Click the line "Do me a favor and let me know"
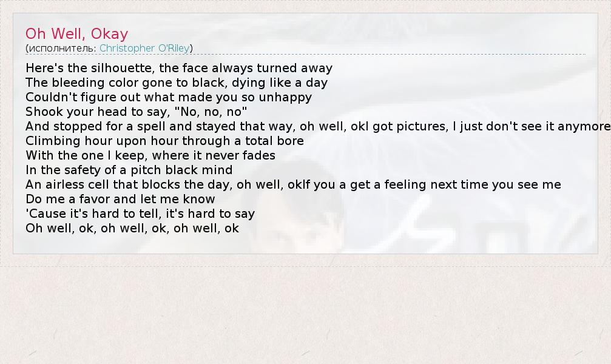Screen dimensions: 611x364 coord(120,199)
